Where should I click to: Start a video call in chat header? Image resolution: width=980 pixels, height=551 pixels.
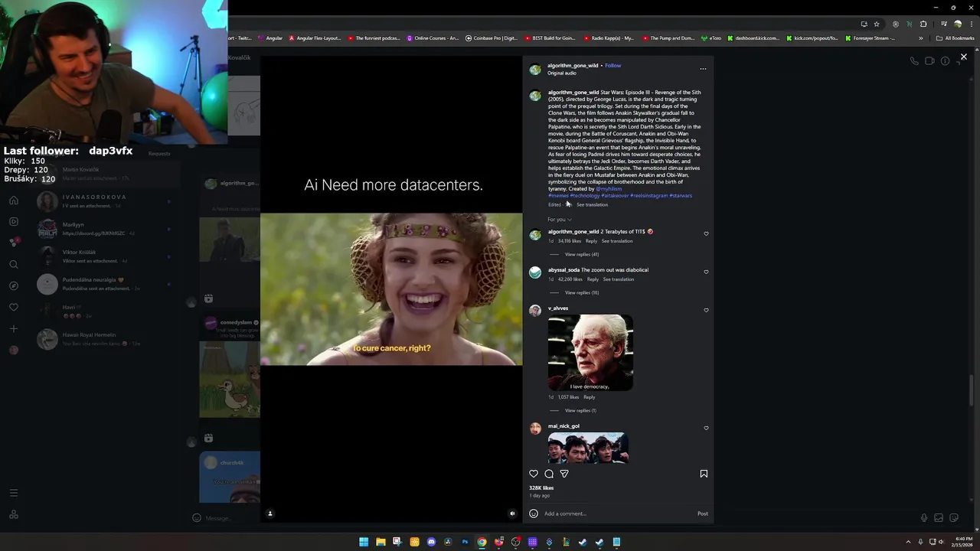pyautogui.click(x=929, y=61)
